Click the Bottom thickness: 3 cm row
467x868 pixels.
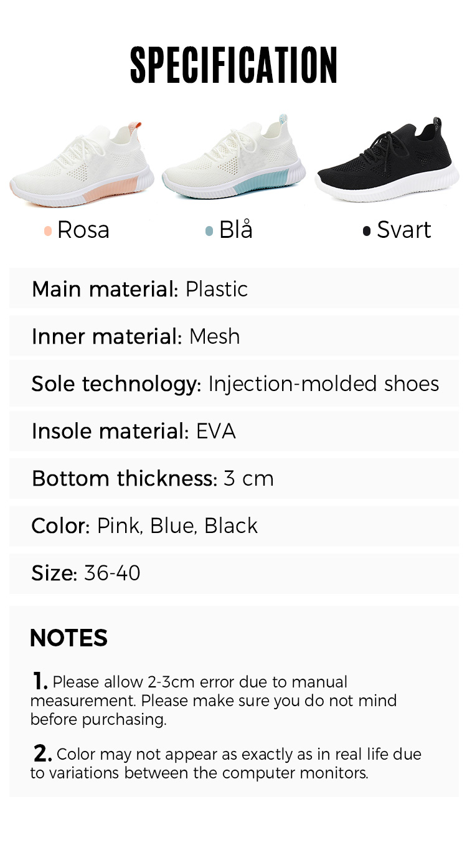(x=233, y=478)
